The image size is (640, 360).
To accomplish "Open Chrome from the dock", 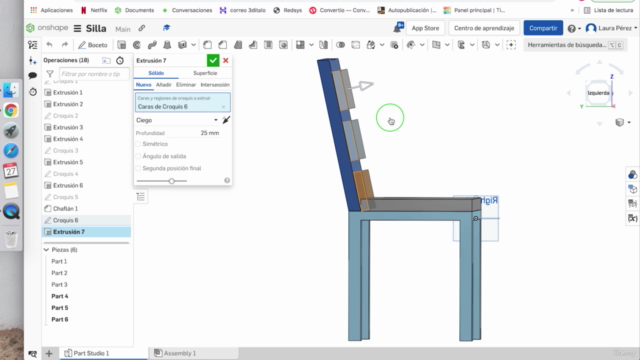I will 11,110.
